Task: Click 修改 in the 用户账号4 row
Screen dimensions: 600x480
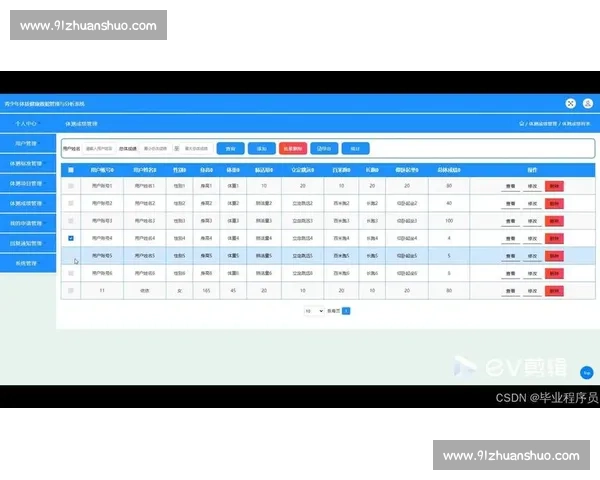Action: click(x=532, y=238)
